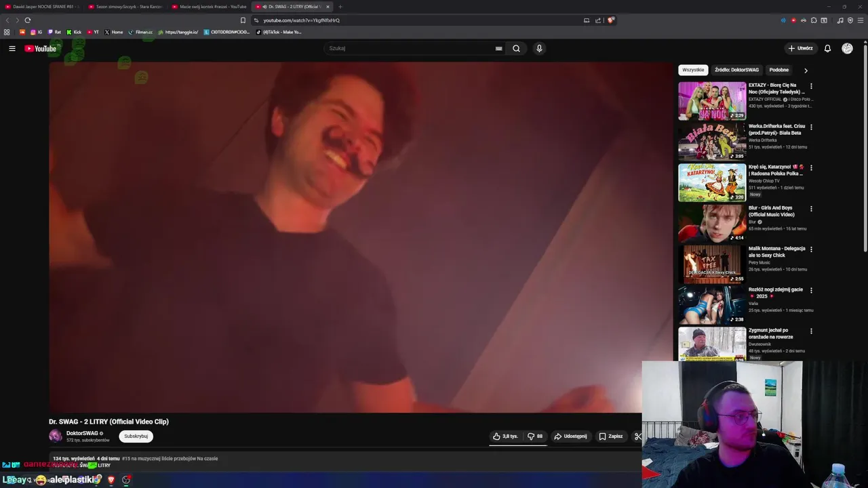Screen dimensions: 868x488
Task: Open the YouTube guide hamburger menu
Action: click(12, 48)
